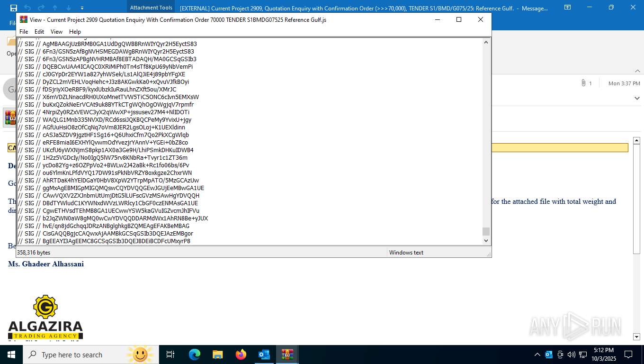Click the RAR archive attachment icon in the Outlook message
Screen dimensions: 644x364
10,117
